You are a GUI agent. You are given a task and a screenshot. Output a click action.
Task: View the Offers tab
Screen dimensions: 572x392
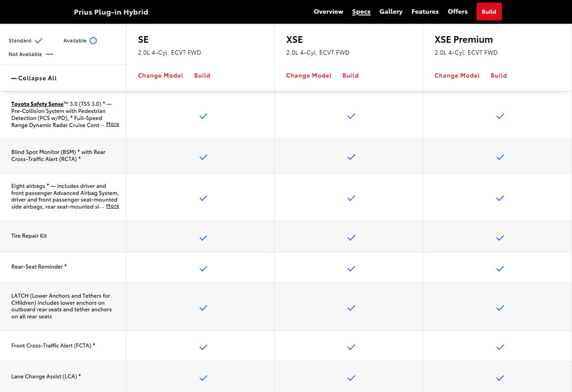pyautogui.click(x=458, y=12)
